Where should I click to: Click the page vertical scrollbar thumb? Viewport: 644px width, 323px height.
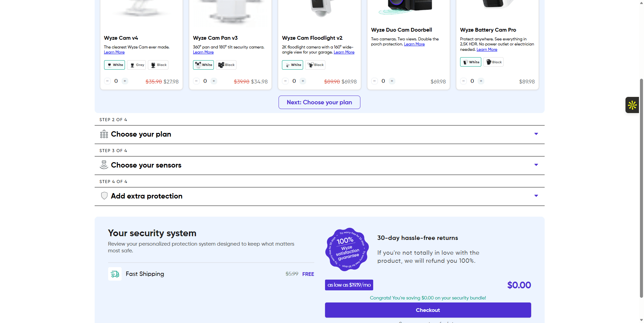point(641,188)
